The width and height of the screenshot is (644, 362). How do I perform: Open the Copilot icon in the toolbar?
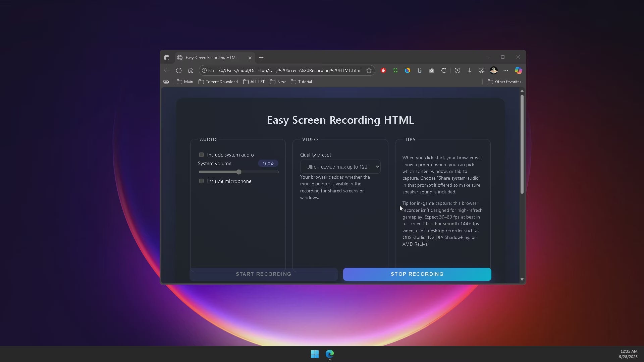tap(518, 70)
